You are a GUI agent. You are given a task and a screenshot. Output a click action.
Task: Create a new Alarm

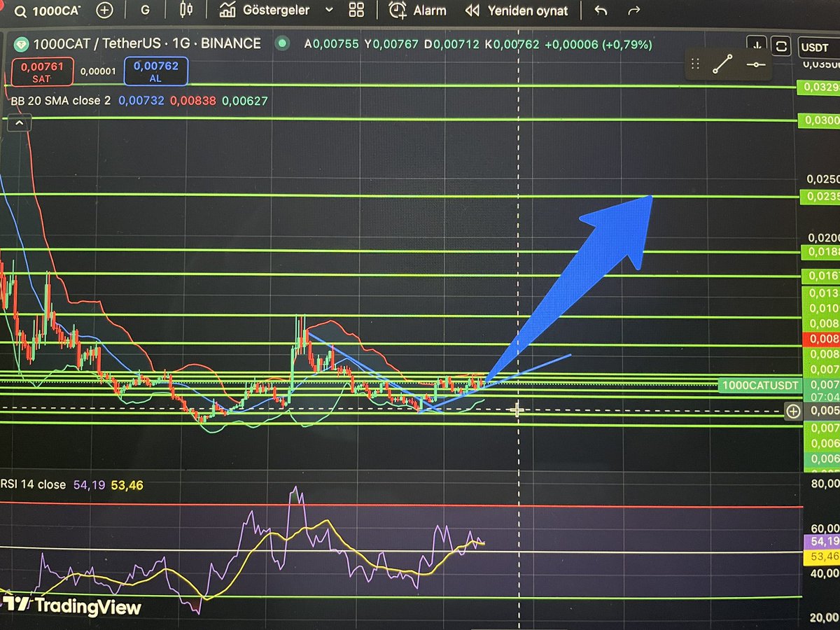pyautogui.click(x=417, y=10)
